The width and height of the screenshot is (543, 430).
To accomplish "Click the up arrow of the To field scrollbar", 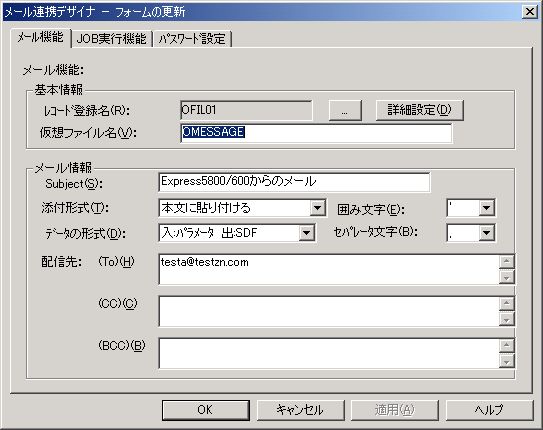I will [x=507, y=261].
